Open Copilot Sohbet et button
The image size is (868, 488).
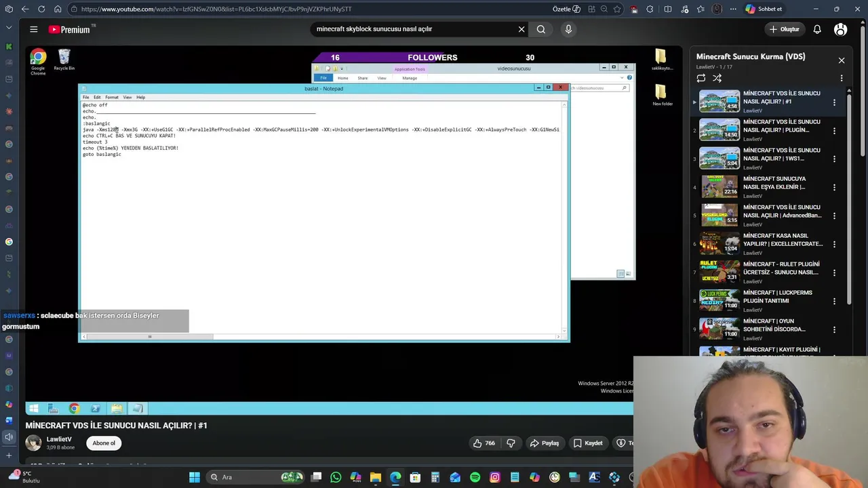(x=764, y=9)
